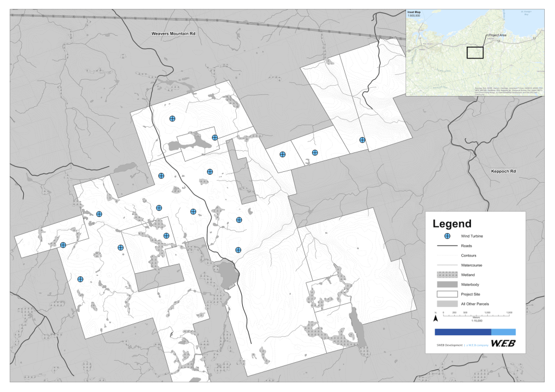Click the "a W.E.B company" blue text
The image size is (555, 392).
coord(477,345)
